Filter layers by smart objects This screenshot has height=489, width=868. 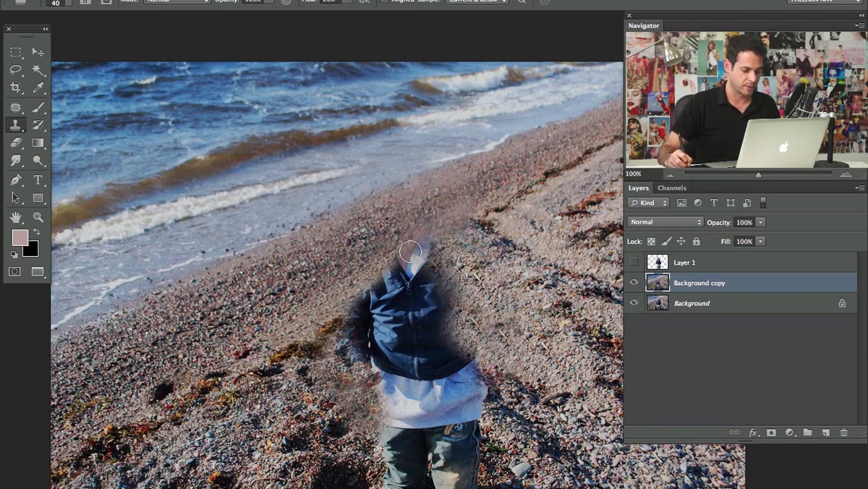point(746,203)
